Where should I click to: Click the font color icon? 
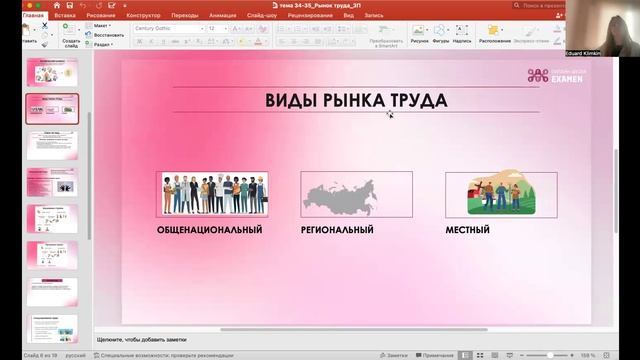258,42
